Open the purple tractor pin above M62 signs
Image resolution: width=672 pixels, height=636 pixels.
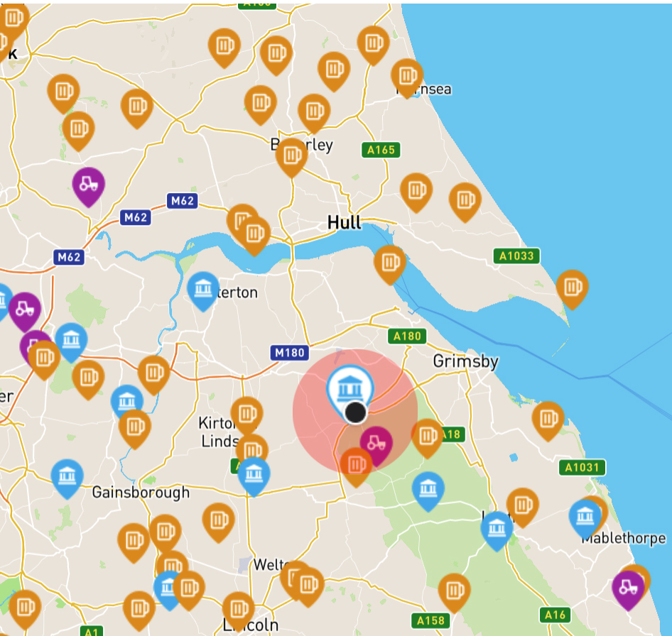click(88, 185)
